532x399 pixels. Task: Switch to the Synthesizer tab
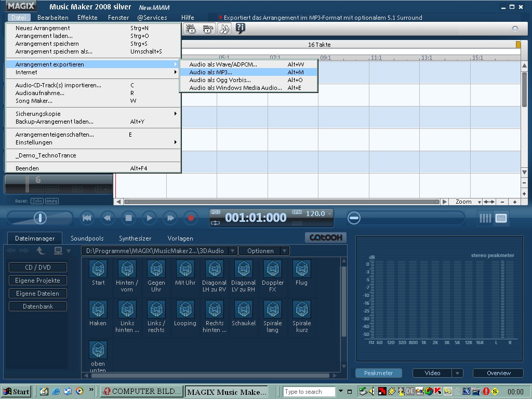pos(135,238)
